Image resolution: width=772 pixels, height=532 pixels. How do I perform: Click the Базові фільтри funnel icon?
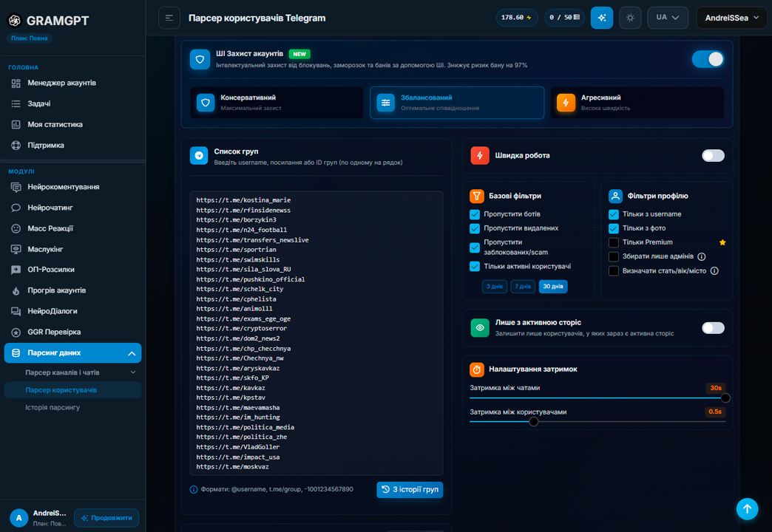tap(477, 197)
